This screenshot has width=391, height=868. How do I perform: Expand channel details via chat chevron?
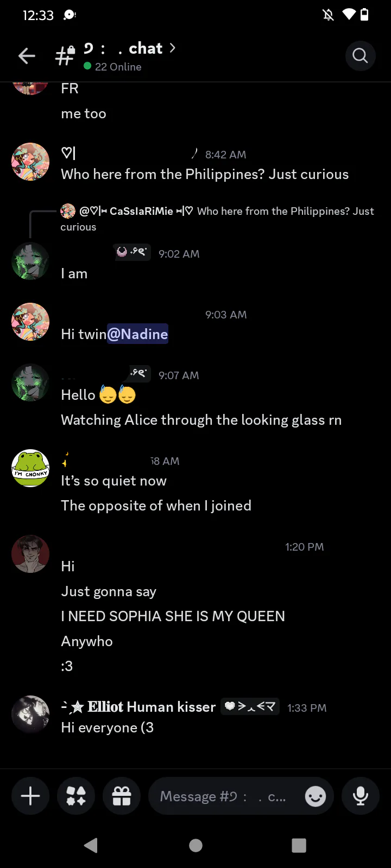172,48
